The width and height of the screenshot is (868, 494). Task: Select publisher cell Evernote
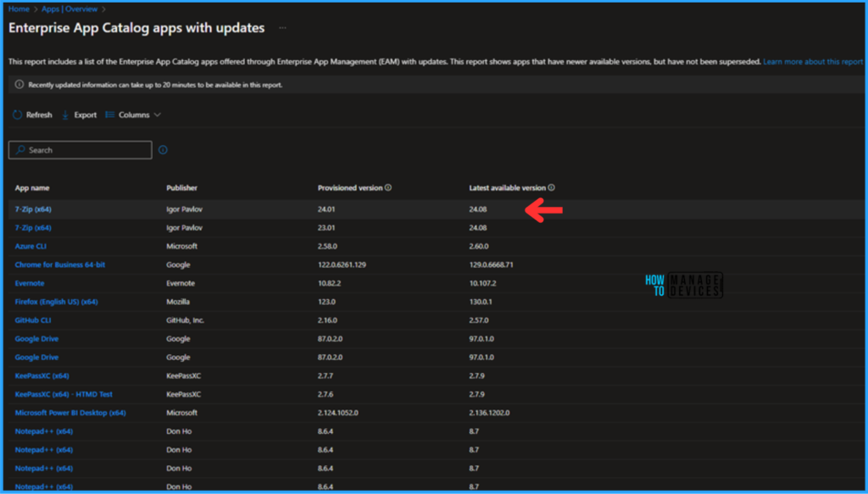[x=181, y=283]
